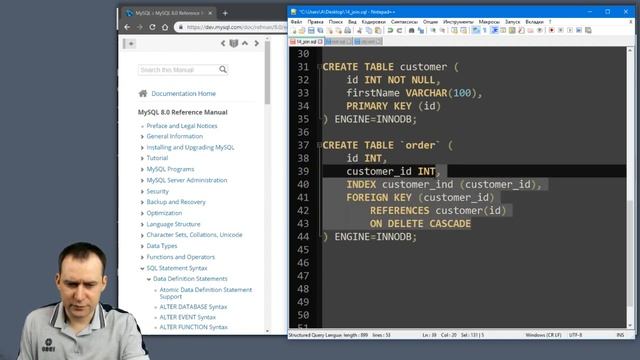Toggle Synchronize Vertical Scrolling icon
640x360 pixels.
[x=453, y=30]
